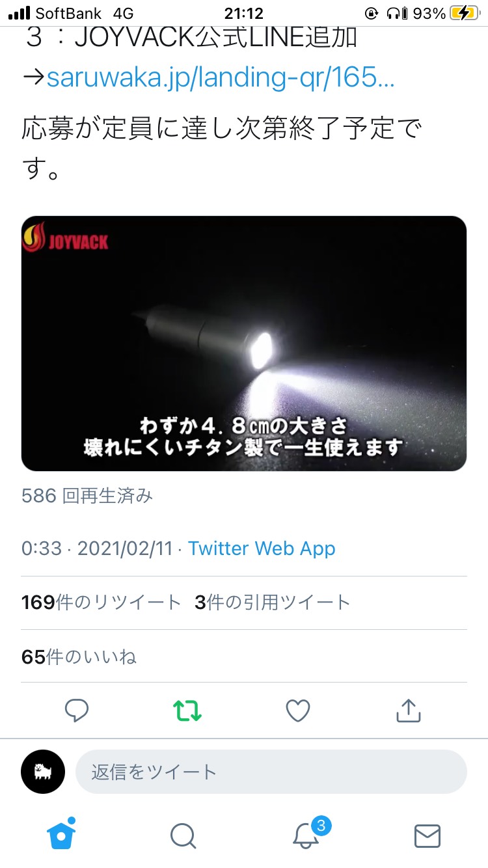Open the Messages envelope icon

click(427, 835)
